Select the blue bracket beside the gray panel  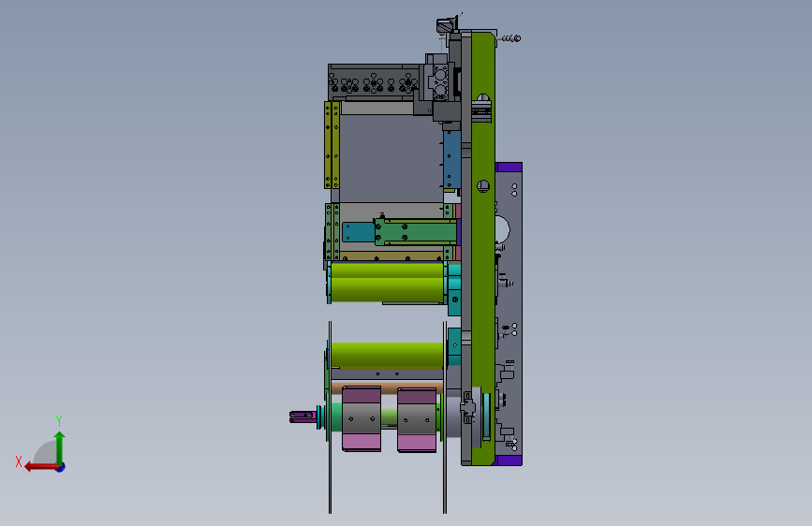452,159
